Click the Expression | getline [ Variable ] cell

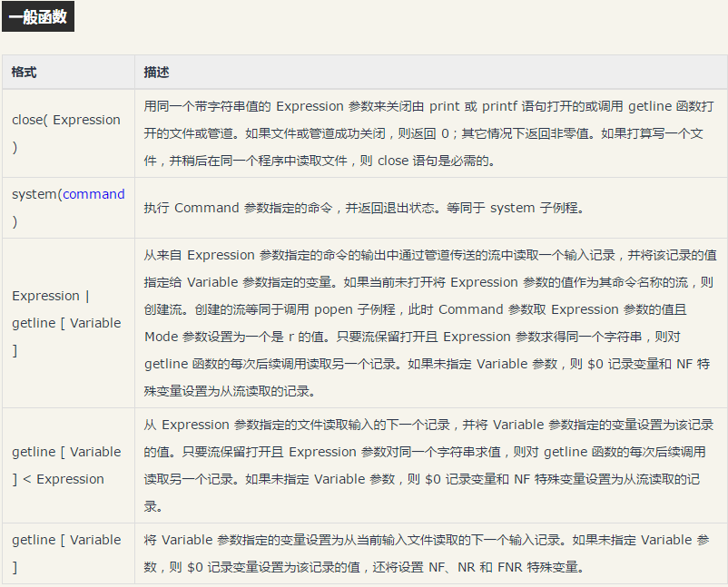click(68, 323)
